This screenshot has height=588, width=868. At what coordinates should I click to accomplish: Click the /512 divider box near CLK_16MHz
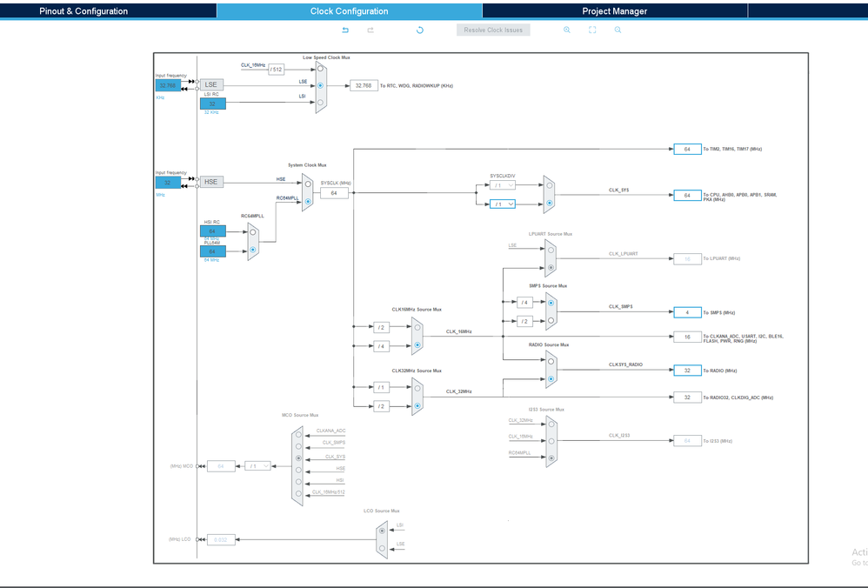coord(276,70)
